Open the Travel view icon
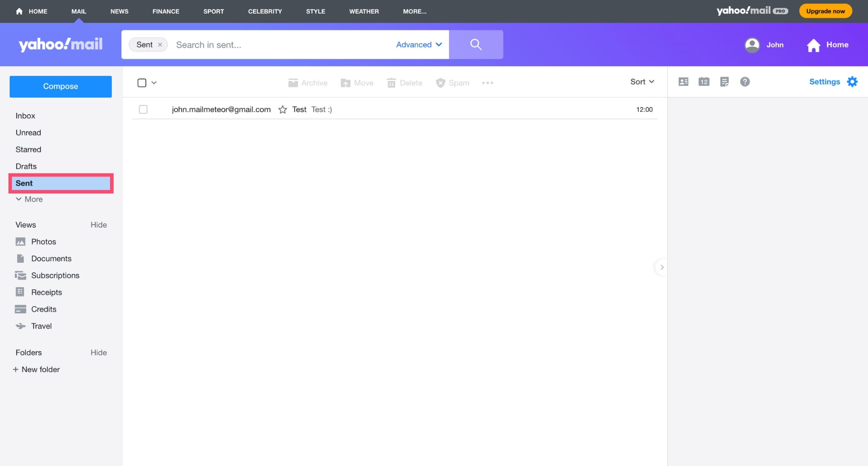Image resolution: width=868 pixels, height=466 pixels. pos(21,326)
